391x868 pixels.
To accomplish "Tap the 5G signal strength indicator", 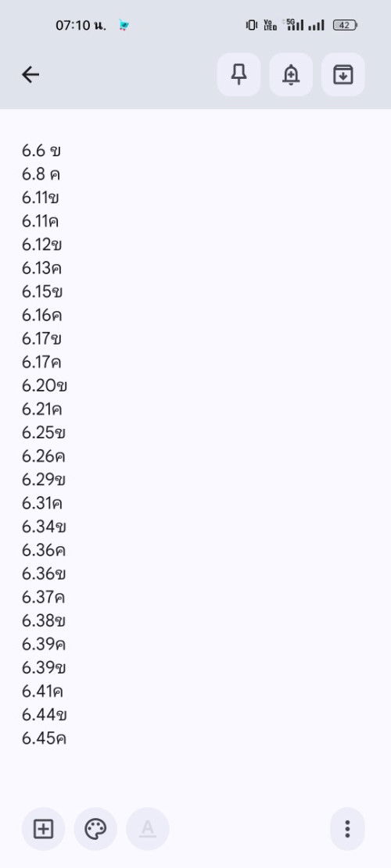I will (x=293, y=24).
